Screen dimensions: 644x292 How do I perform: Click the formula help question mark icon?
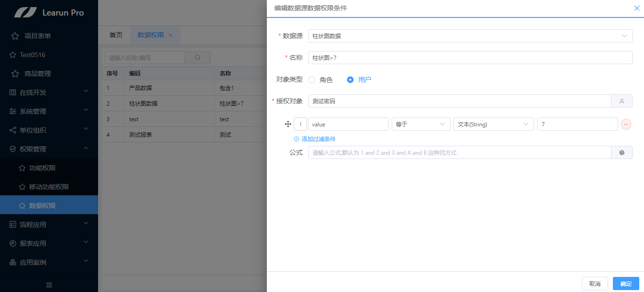(621, 152)
